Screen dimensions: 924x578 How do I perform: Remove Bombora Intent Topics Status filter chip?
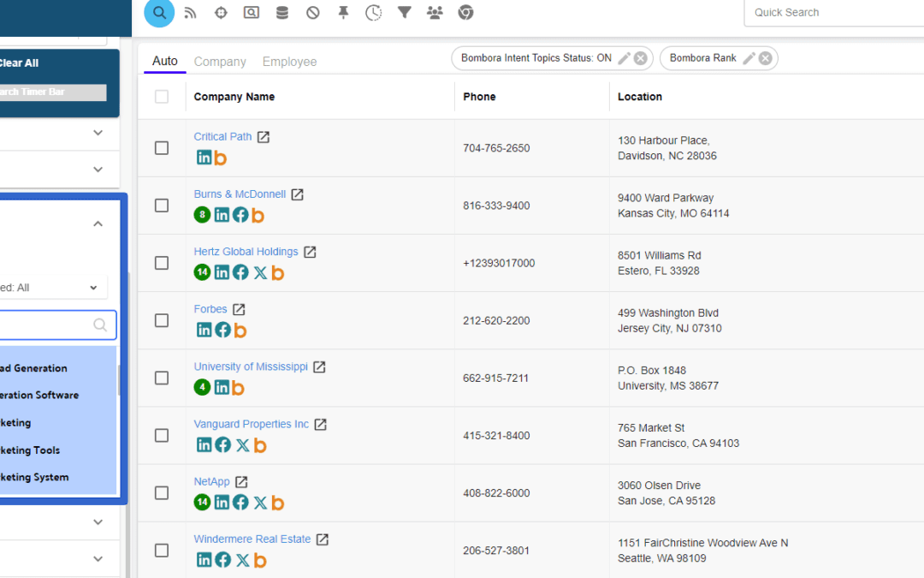(641, 58)
